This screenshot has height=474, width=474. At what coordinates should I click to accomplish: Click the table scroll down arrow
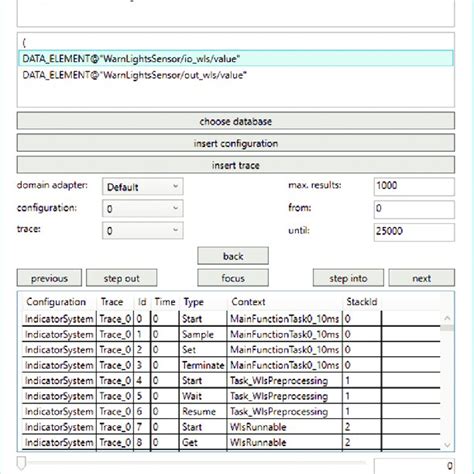tap(447, 445)
